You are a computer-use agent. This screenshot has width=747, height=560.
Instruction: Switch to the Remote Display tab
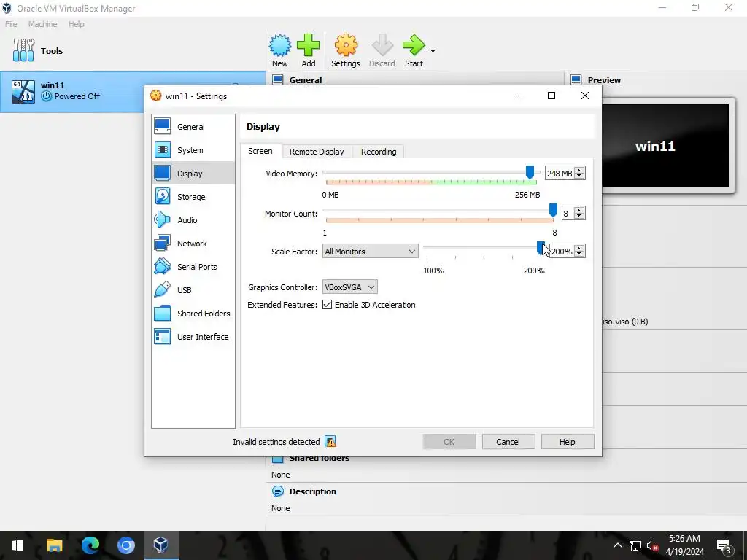tap(317, 152)
